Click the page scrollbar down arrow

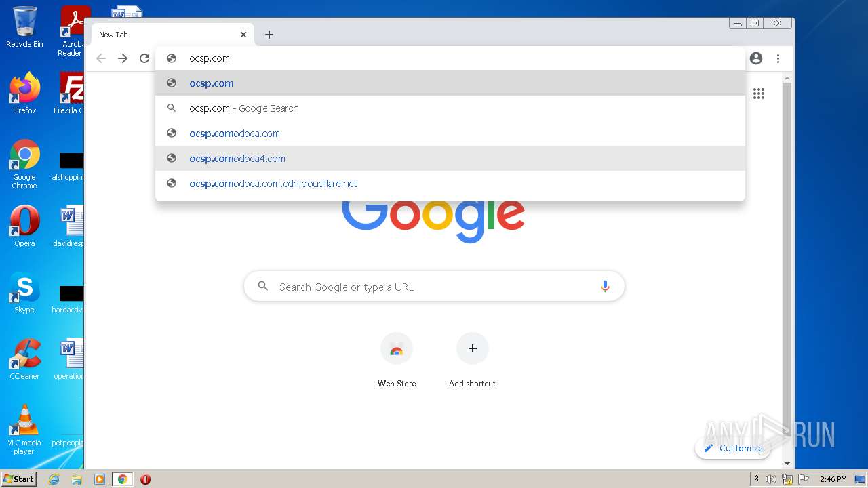[x=787, y=464]
